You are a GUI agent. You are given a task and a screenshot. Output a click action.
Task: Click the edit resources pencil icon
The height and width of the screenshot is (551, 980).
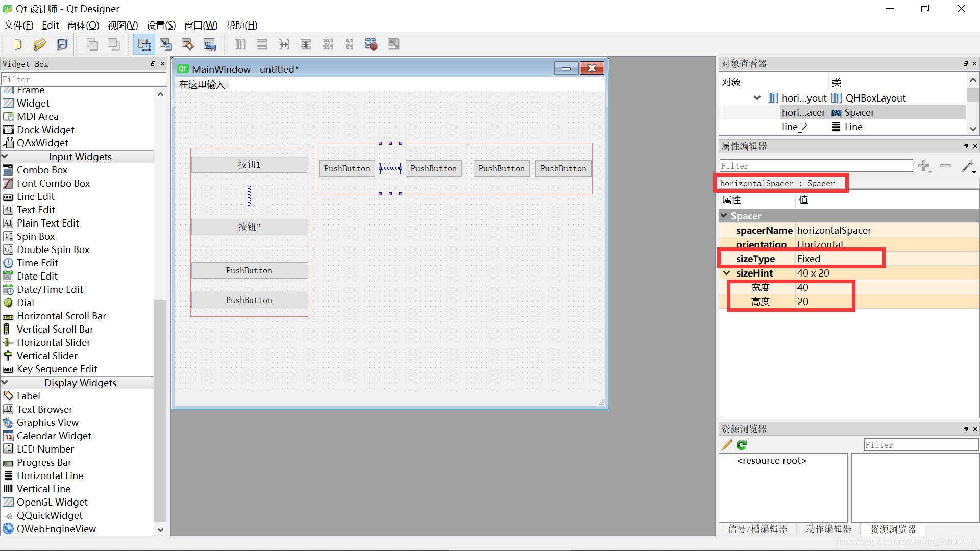(726, 445)
